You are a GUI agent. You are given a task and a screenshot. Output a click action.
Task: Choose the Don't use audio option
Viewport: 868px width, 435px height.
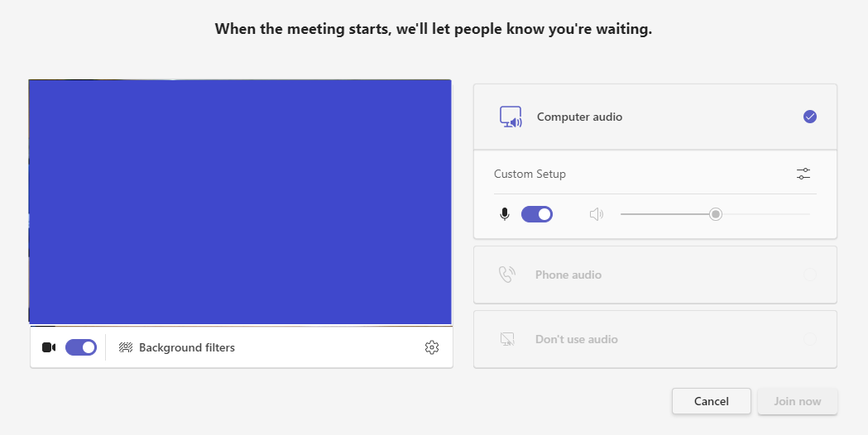click(x=655, y=339)
